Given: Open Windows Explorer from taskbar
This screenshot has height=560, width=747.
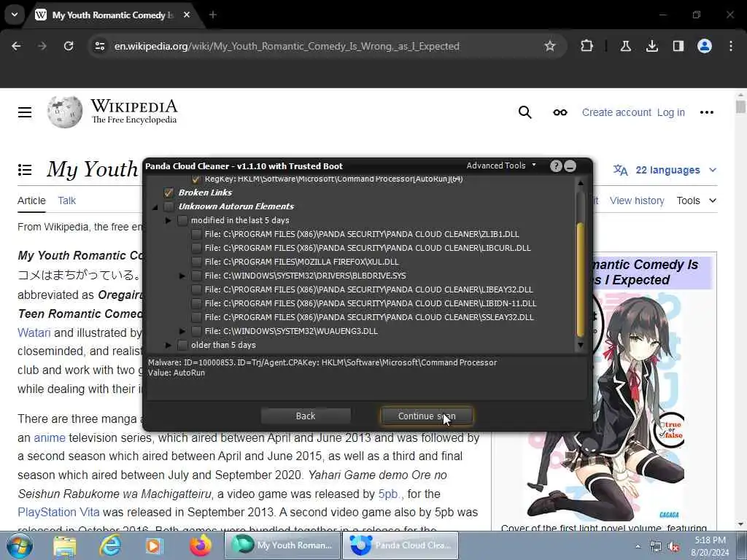Looking at the screenshot, I should point(65,546).
